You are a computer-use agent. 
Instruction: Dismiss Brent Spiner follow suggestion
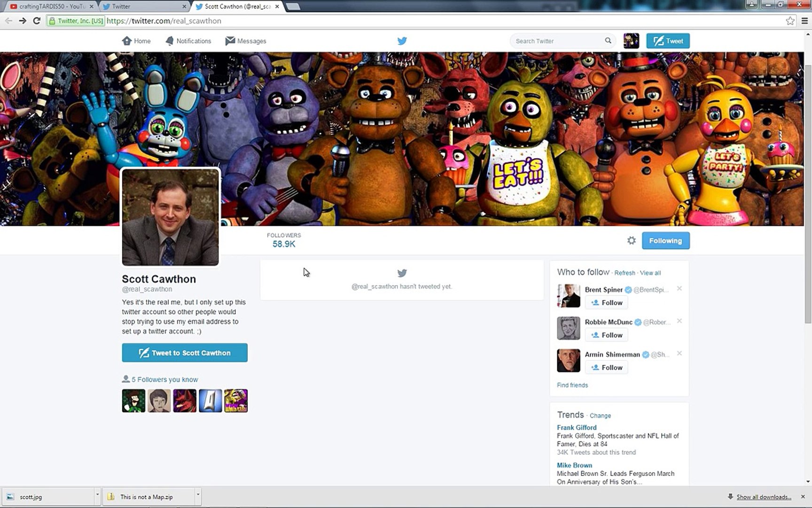tap(679, 289)
